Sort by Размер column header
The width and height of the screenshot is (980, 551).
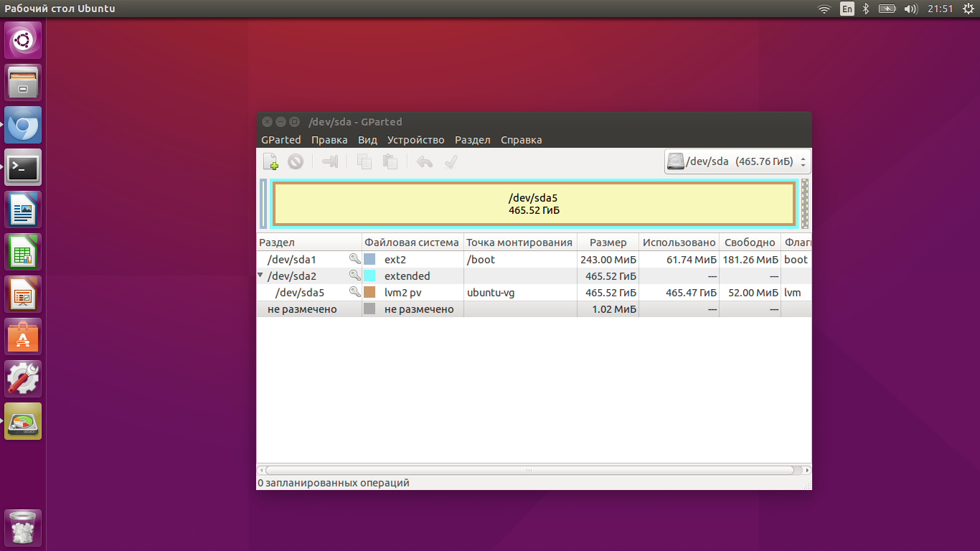[x=608, y=242]
